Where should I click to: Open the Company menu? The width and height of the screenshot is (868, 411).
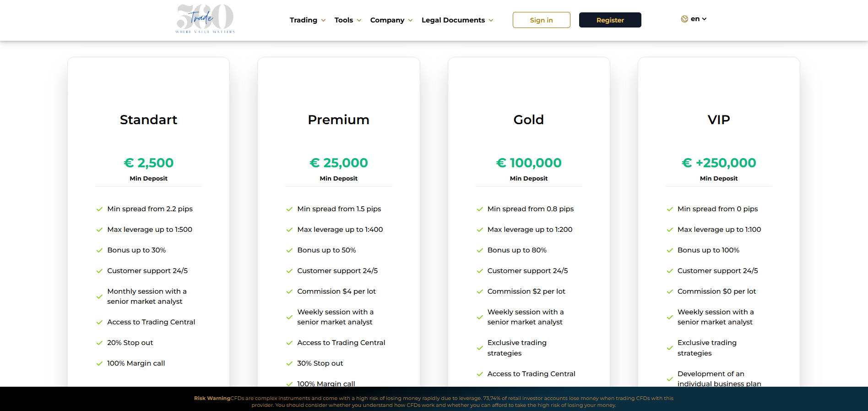click(391, 20)
